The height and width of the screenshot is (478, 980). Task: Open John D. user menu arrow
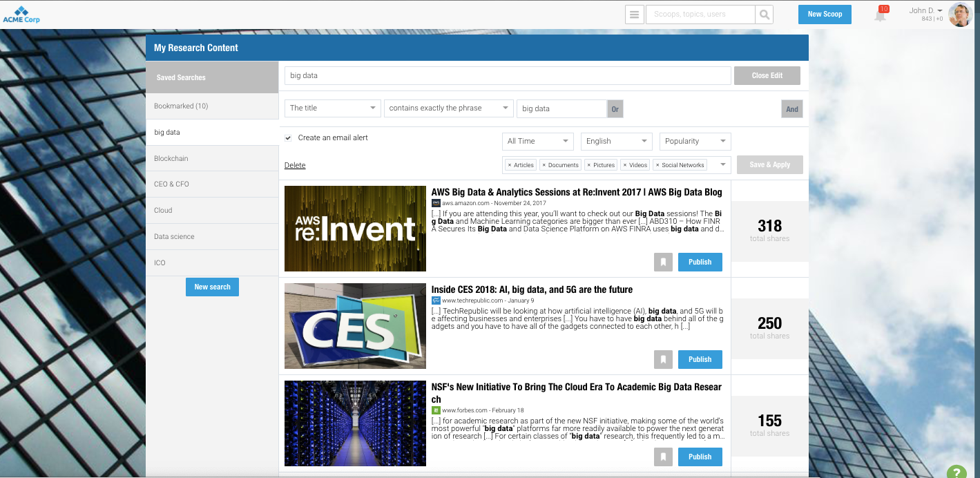940,11
